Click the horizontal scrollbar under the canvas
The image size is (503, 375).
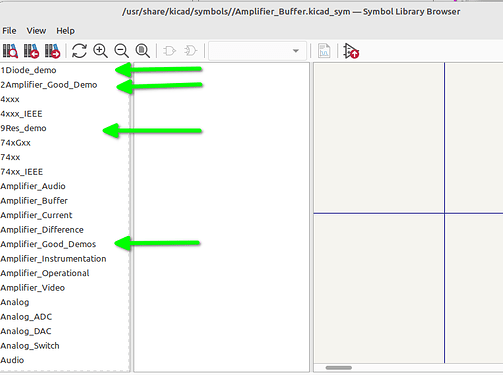[x=339, y=368]
